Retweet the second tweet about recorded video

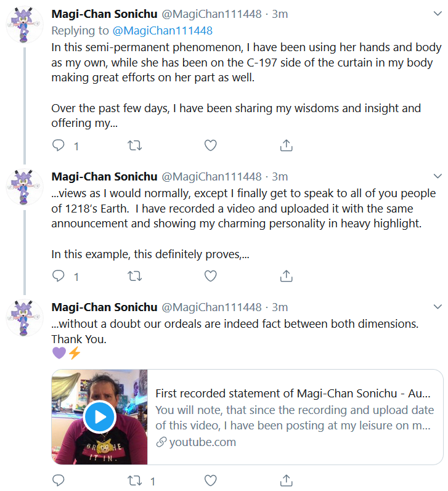pyautogui.click(x=135, y=276)
